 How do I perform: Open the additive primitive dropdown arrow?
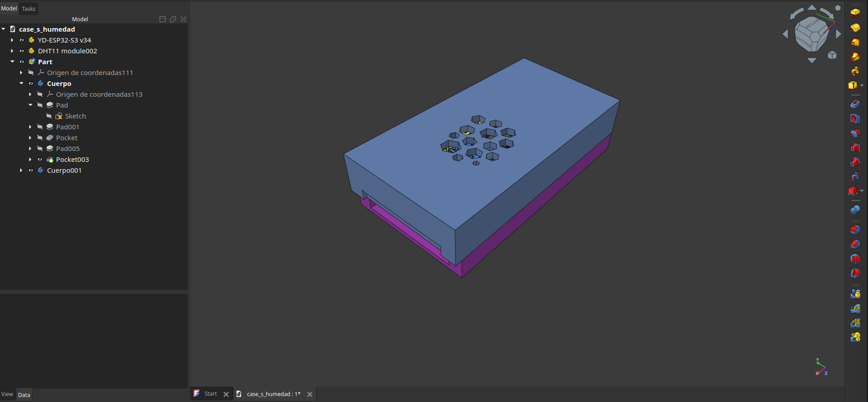pos(862,85)
